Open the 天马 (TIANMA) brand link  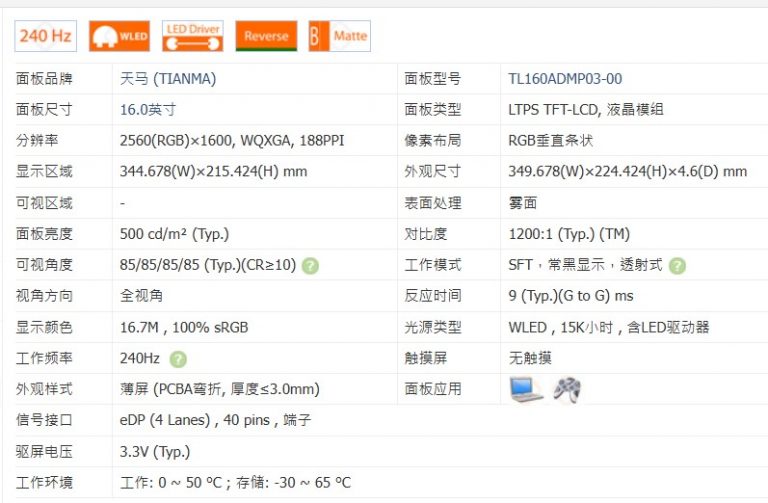167,79
